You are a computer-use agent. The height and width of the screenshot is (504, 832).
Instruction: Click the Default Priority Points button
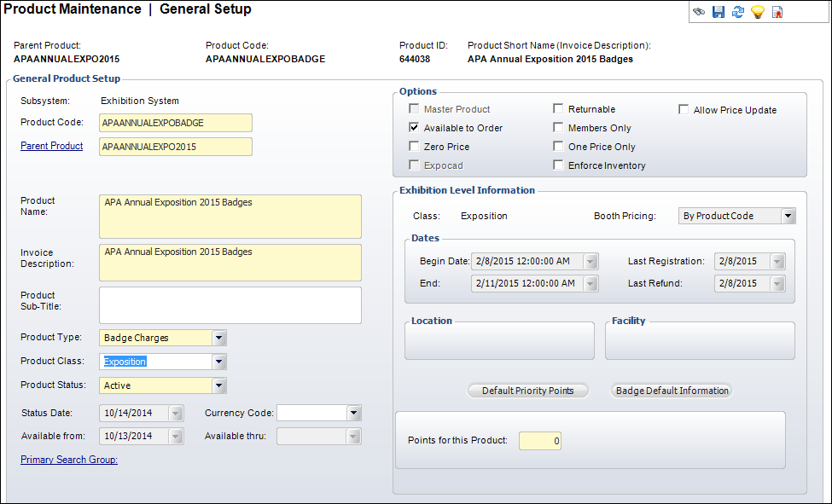coord(528,391)
